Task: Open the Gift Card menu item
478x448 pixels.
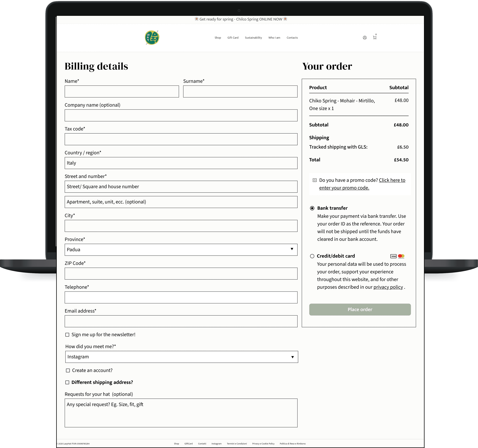Action: coord(233,38)
